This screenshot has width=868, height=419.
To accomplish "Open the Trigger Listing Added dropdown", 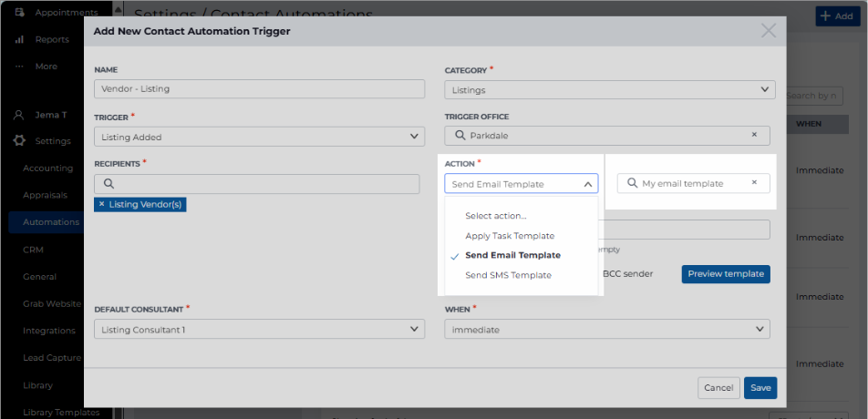I will 260,137.
